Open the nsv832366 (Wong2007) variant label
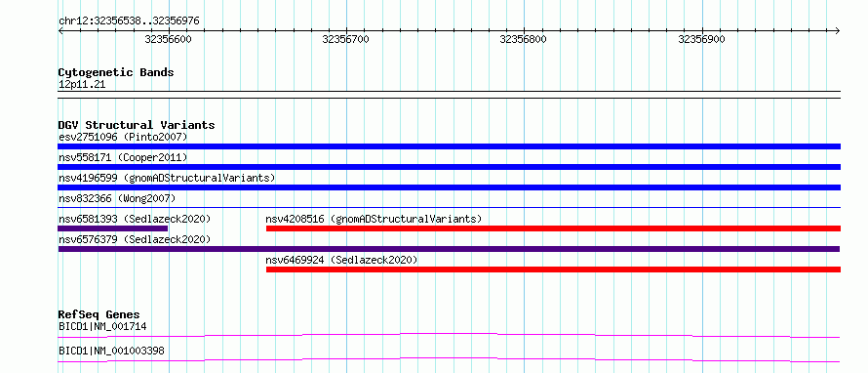This screenshot has width=868, height=373. [117, 198]
